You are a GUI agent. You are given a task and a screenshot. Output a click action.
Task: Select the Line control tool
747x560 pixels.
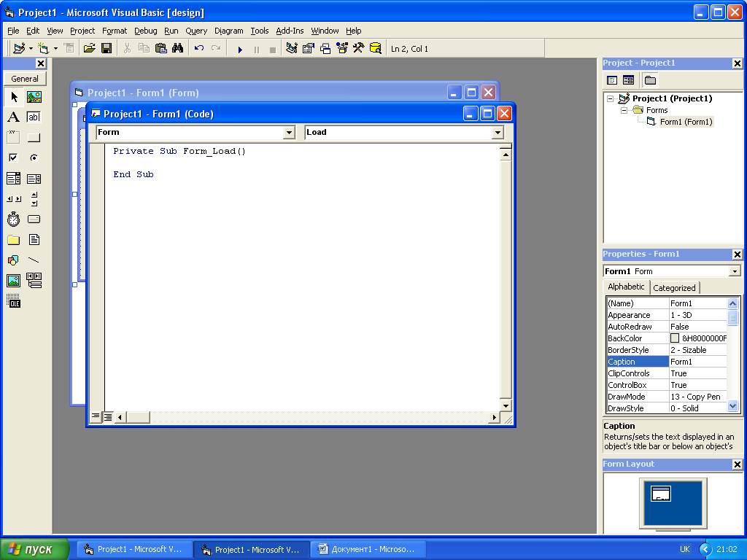tap(34, 260)
